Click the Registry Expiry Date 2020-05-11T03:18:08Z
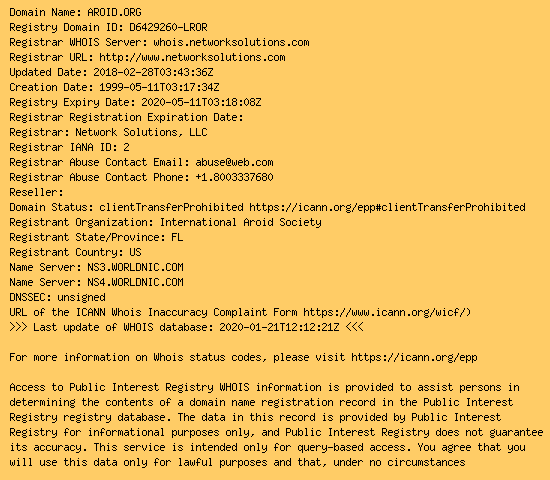The height and width of the screenshot is (480, 550). coord(201,102)
